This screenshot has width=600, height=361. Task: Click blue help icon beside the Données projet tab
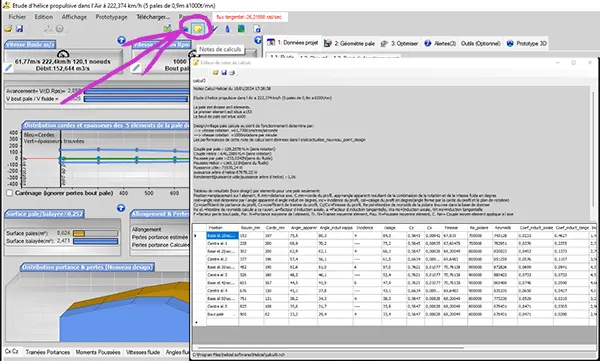(258, 40)
